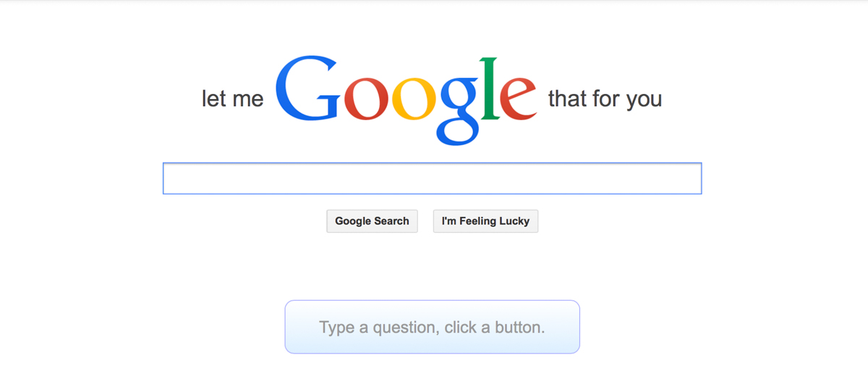
Task: Focus the empty search text box
Action: 433,179
